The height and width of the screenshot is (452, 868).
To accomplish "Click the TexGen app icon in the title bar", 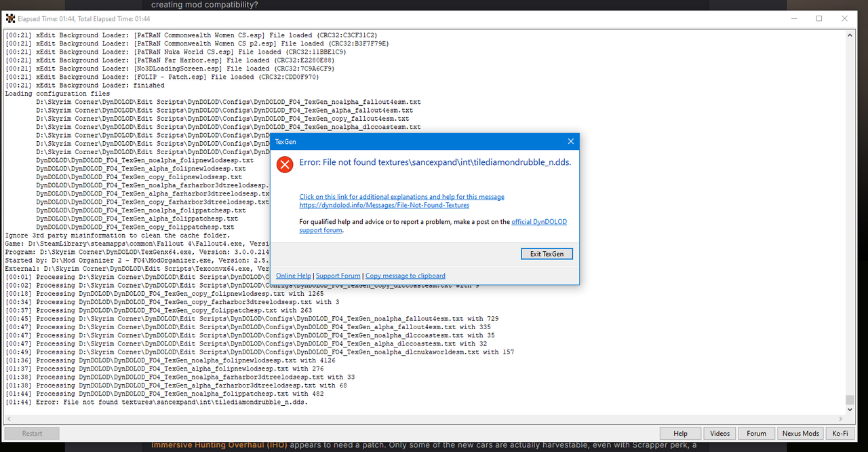I will [x=10, y=19].
